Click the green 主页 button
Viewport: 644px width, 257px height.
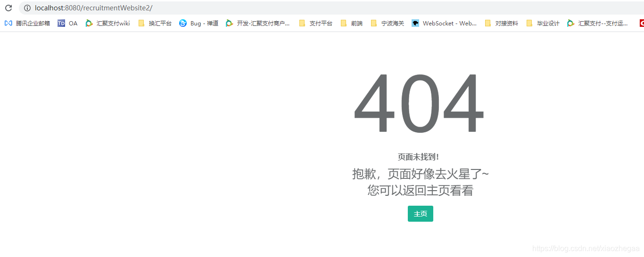coord(421,214)
